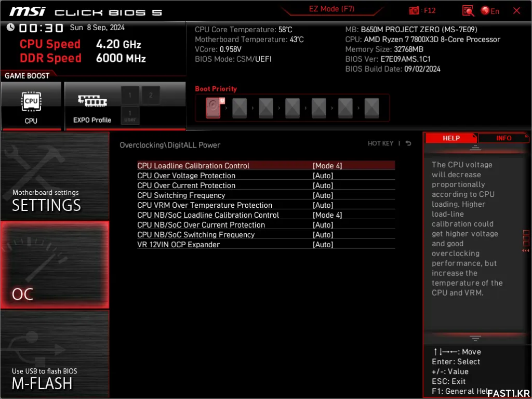Open CPU Loadline Calibration Control [Mode 4] dropdown

[327, 166]
